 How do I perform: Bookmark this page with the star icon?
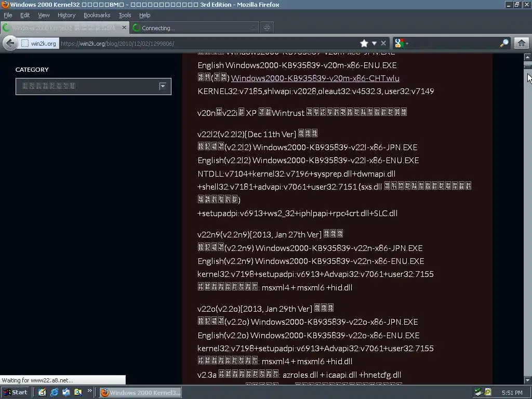[364, 44]
